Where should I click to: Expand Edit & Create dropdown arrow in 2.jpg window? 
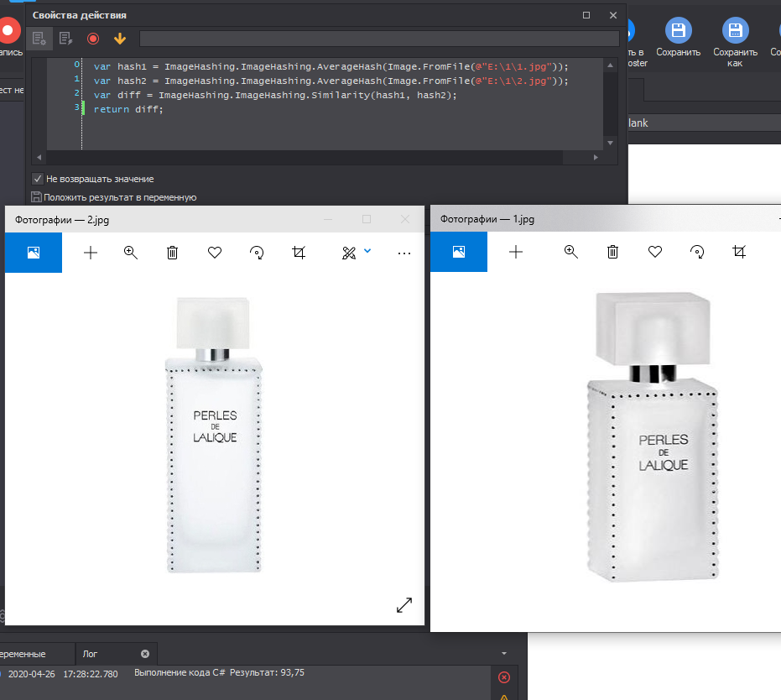point(367,251)
